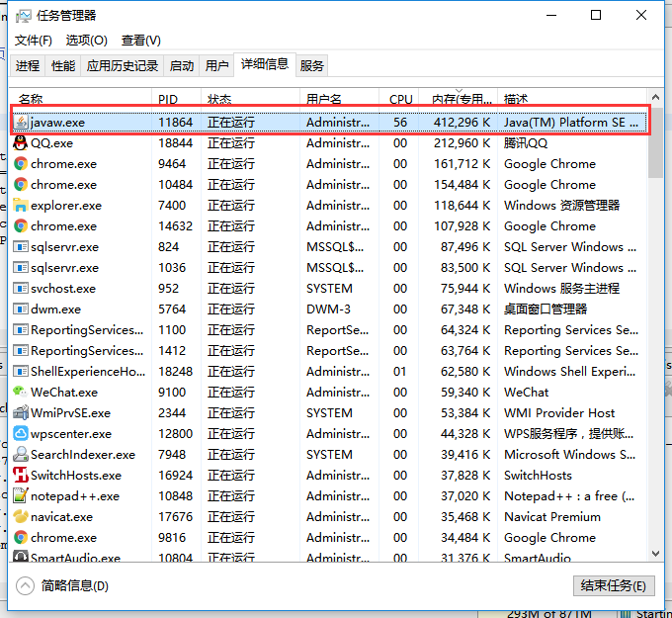Switch to the 应用历史记录 tab
This screenshot has height=618, width=672.
click(x=123, y=65)
